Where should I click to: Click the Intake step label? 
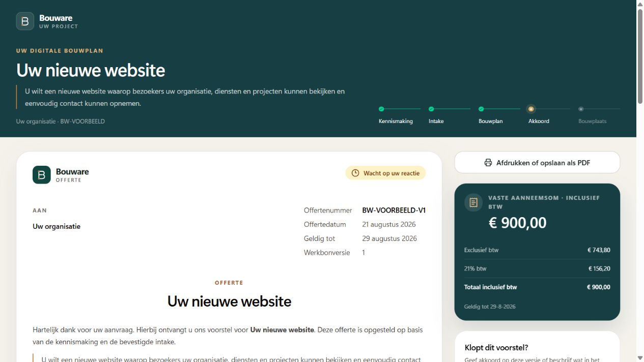(436, 122)
